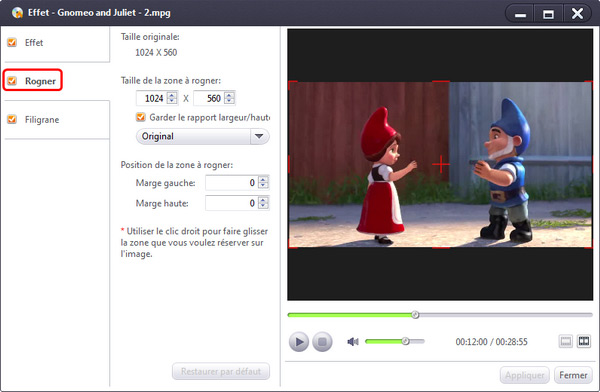This screenshot has width=600, height=392.
Task: Toggle the Filigrane checkbox
Action: [12, 119]
